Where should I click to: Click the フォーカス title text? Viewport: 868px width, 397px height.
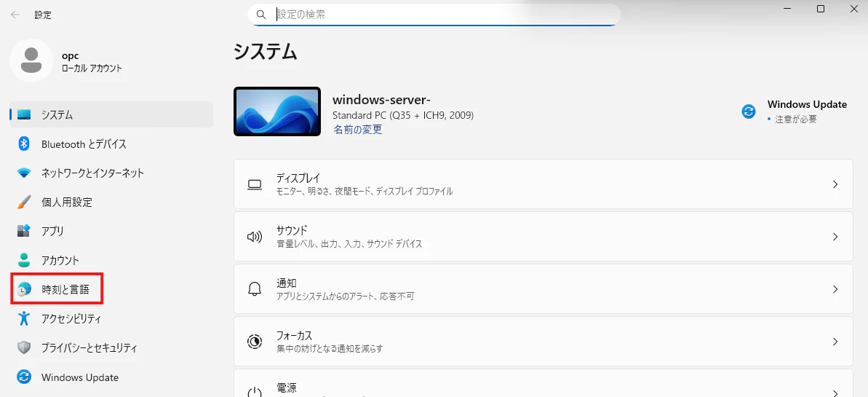[x=294, y=336]
